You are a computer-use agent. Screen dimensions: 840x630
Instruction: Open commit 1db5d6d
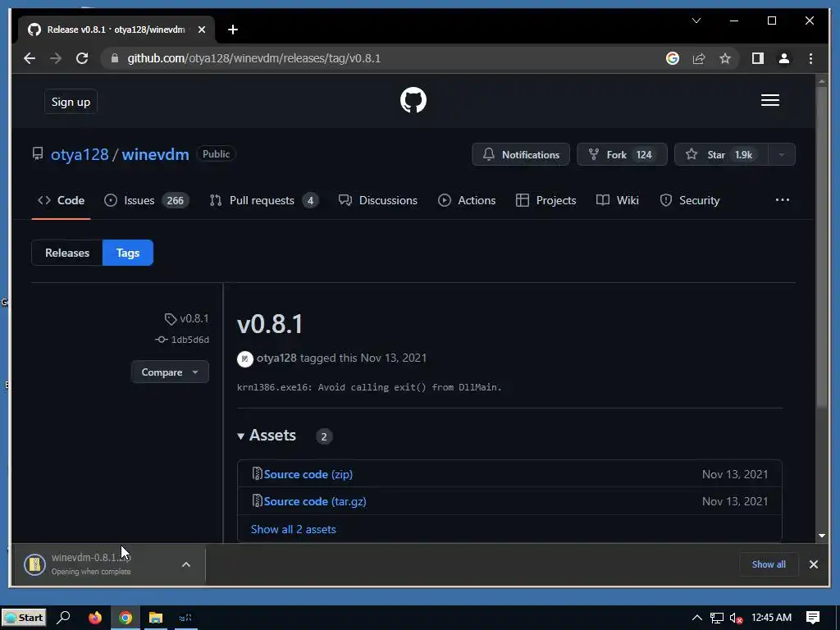click(182, 340)
